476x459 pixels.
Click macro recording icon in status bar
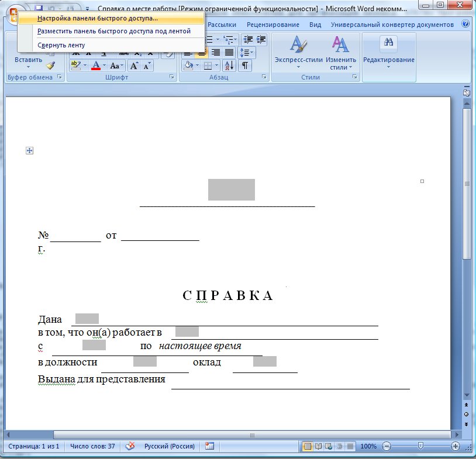[209, 446]
